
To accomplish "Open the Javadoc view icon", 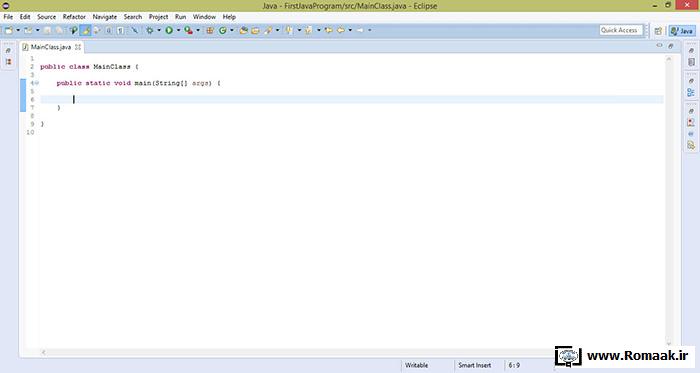I will click(x=691, y=134).
